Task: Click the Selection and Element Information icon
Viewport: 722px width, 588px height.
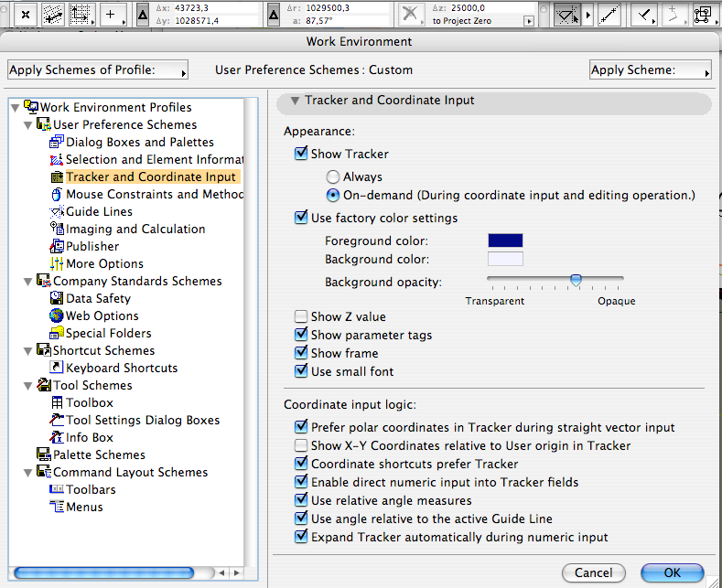Action: [x=56, y=160]
